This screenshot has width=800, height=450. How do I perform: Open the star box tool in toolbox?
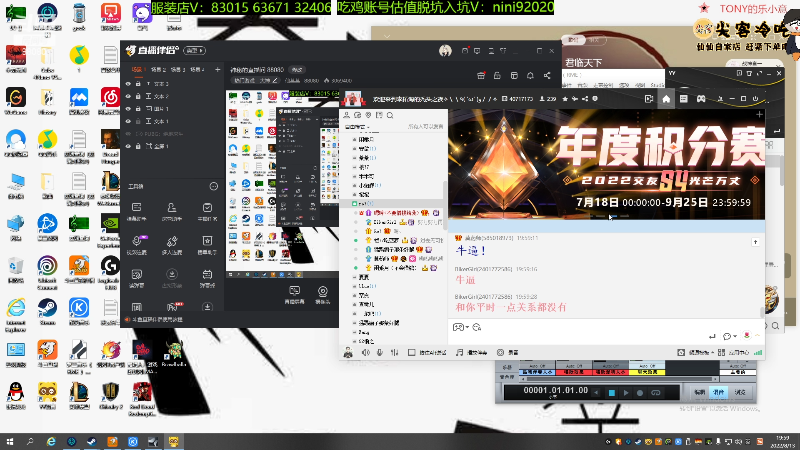tap(207, 244)
